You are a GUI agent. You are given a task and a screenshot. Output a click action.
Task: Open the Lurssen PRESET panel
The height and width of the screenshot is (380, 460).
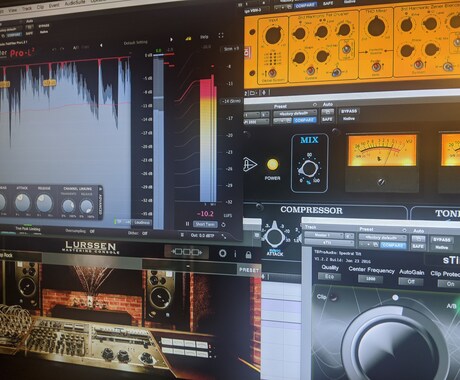click(249, 270)
